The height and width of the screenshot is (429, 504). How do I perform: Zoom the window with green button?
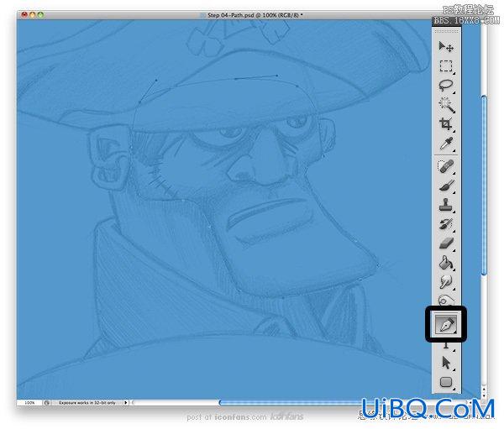[x=40, y=14]
